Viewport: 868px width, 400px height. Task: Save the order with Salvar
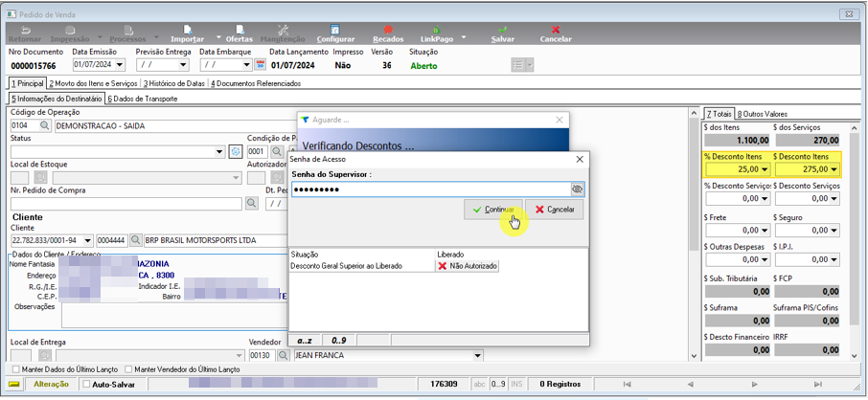[x=503, y=34]
